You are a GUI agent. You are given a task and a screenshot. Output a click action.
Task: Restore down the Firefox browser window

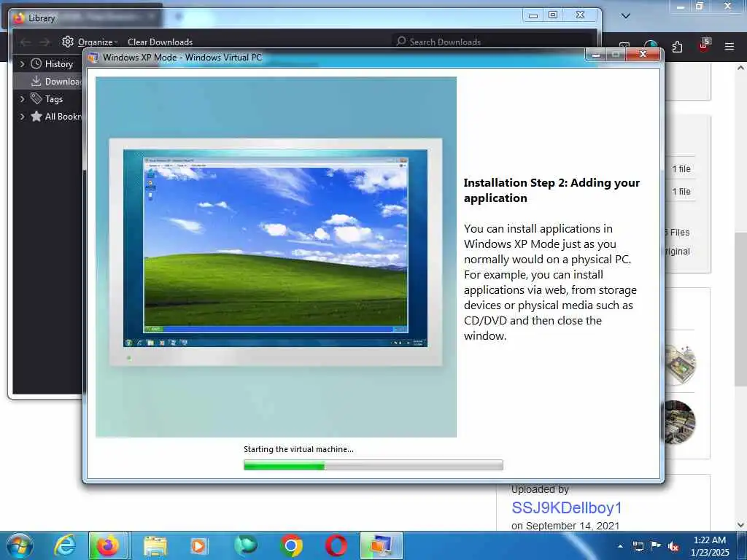pyautogui.click(x=700, y=6)
